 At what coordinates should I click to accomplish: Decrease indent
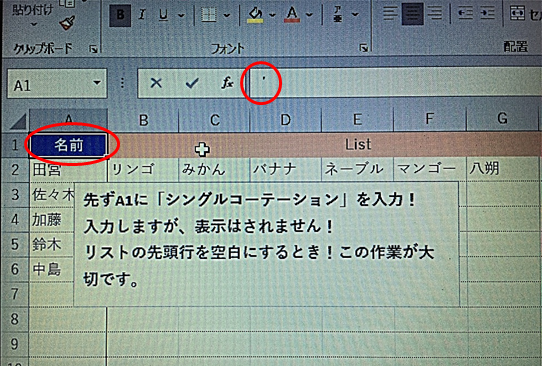(x=465, y=14)
